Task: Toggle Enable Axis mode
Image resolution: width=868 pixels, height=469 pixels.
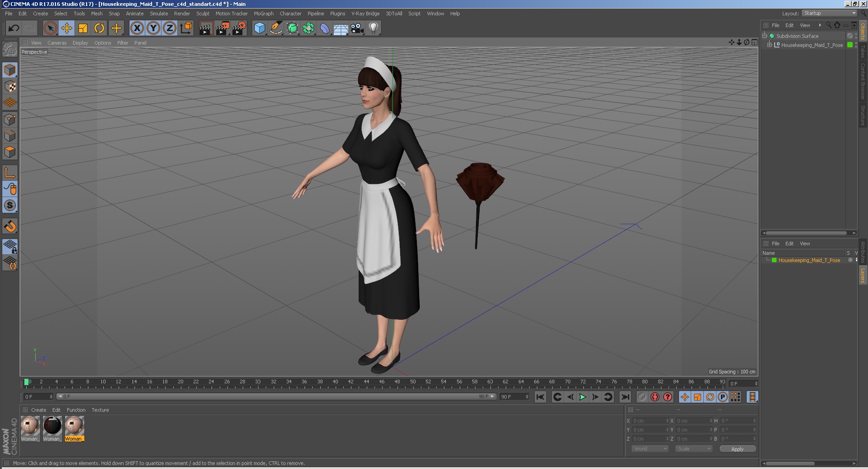Action: [10, 173]
